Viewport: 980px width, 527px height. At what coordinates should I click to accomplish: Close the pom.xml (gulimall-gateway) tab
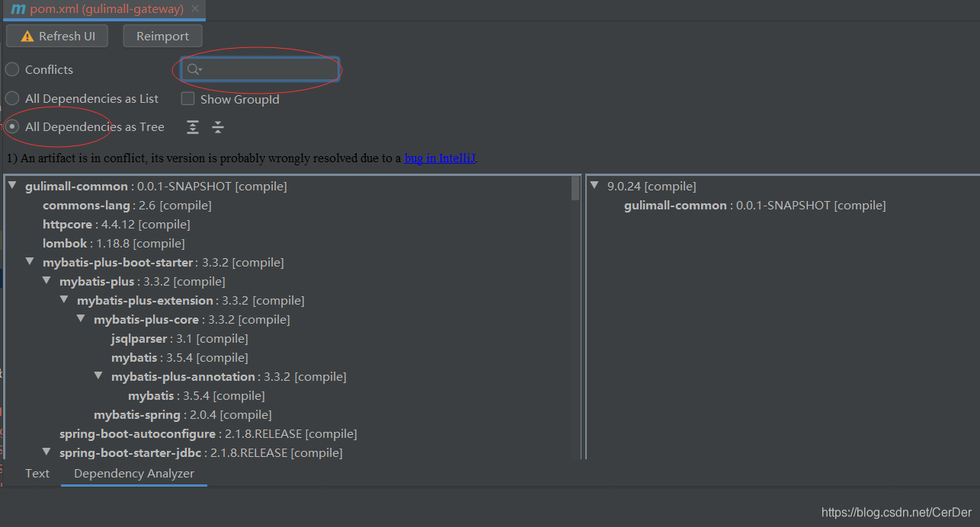click(x=195, y=9)
